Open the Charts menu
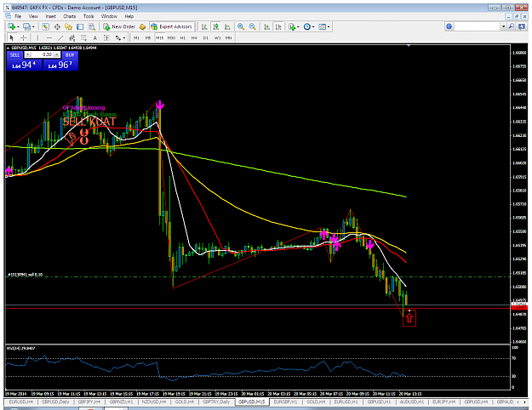532x410 pixels. point(69,16)
